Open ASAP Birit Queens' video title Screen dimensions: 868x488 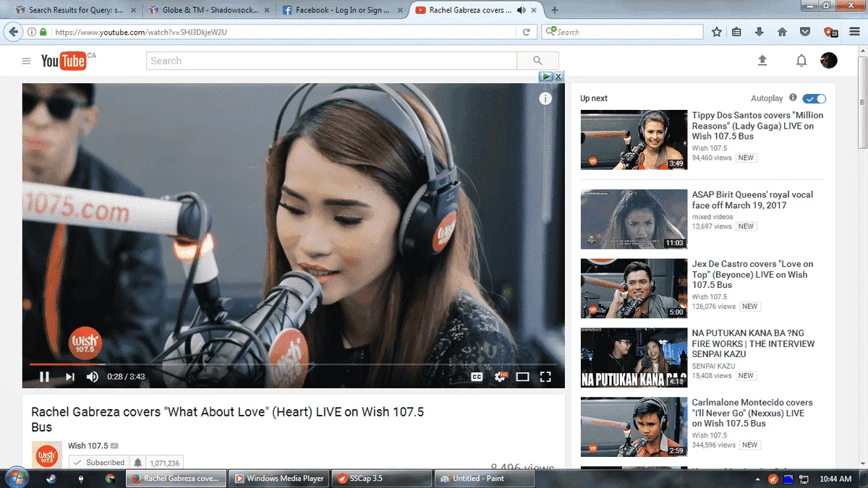click(x=752, y=200)
